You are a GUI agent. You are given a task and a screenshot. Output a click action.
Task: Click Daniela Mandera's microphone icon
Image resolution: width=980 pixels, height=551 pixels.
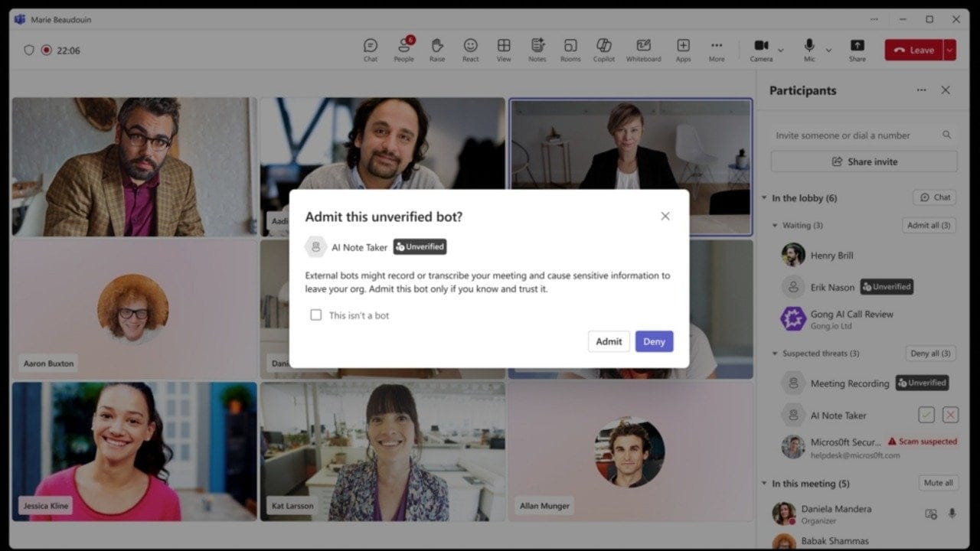click(952, 514)
